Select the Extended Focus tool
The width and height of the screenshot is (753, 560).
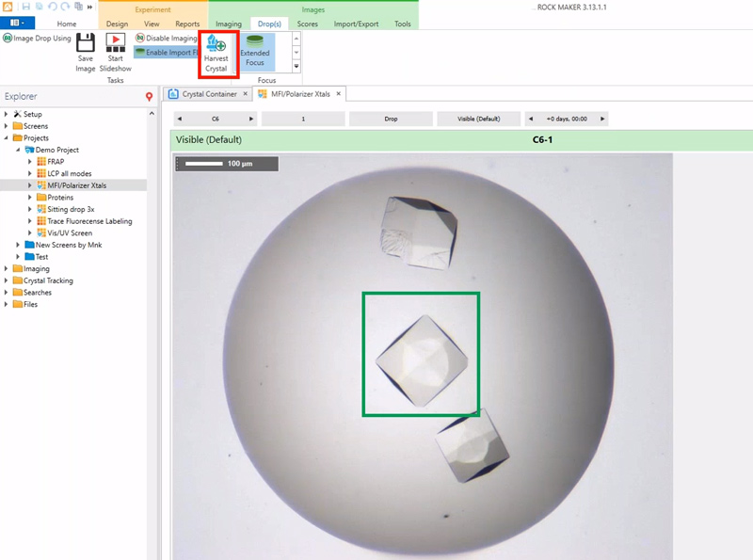pyautogui.click(x=255, y=52)
